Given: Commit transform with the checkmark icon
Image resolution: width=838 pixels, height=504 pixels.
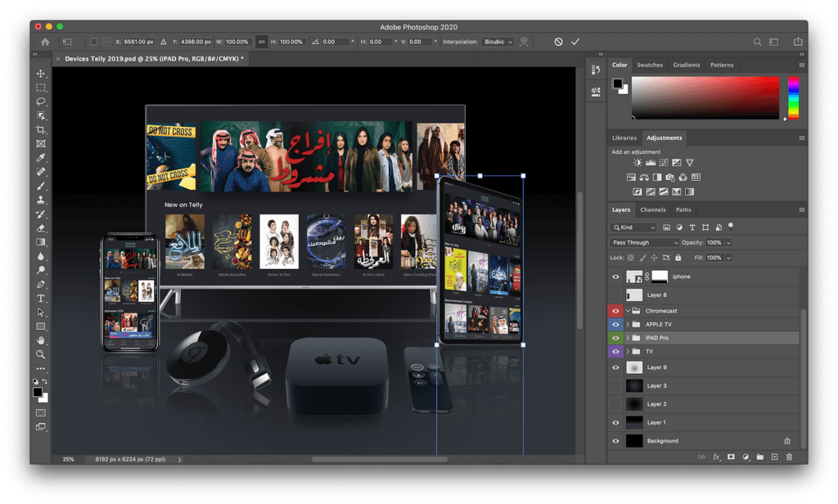Looking at the screenshot, I should (x=575, y=42).
